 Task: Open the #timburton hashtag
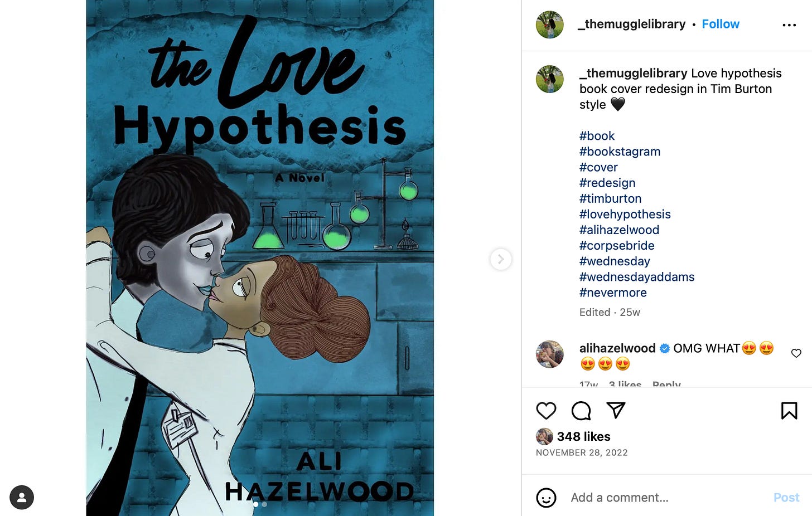610,198
